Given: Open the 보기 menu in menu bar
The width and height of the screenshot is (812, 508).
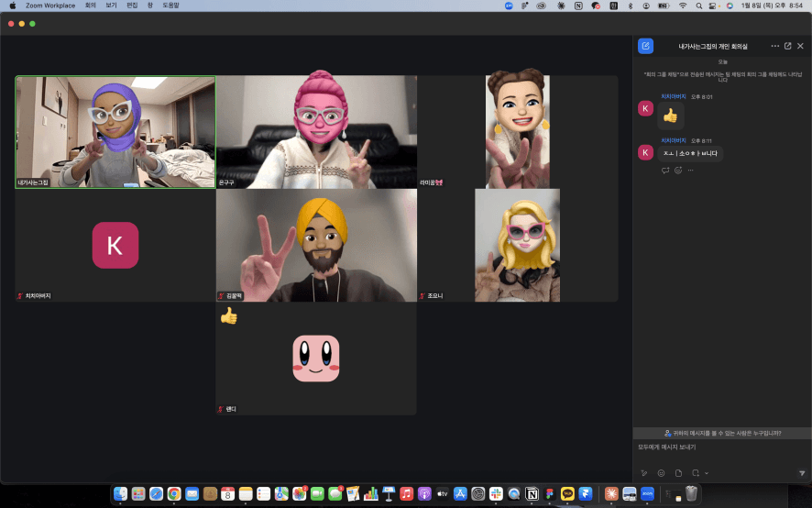Looking at the screenshot, I should point(111,6).
